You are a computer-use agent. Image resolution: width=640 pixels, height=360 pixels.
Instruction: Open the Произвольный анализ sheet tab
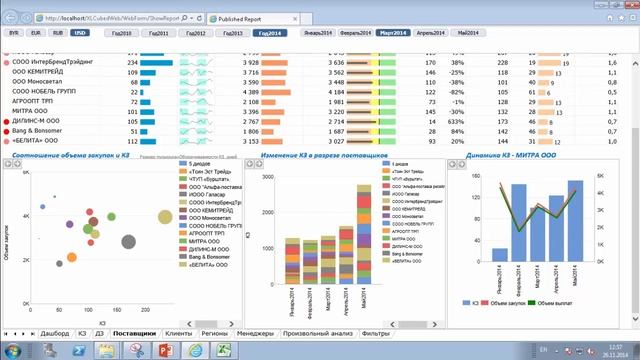click(318, 333)
